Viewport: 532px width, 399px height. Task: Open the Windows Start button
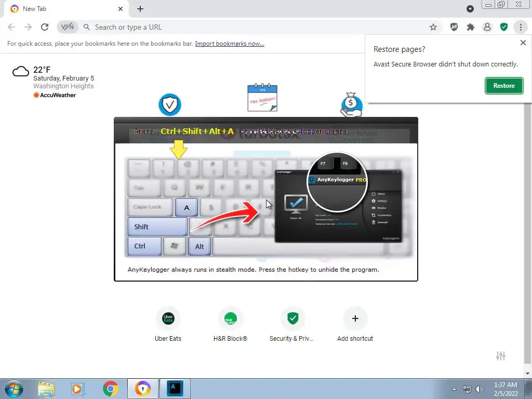[14, 389]
